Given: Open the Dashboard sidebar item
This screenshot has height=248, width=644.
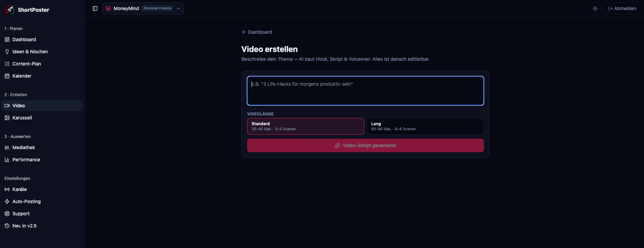Looking at the screenshot, I should [x=42, y=40].
